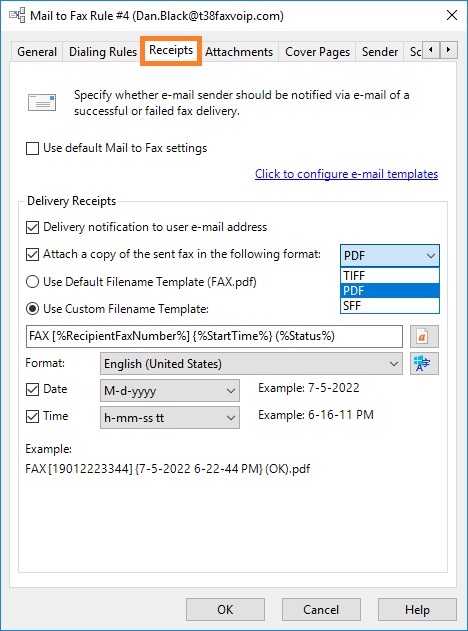468x631 pixels.
Task: Open the Cover Pages tab
Action: (x=317, y=52)
